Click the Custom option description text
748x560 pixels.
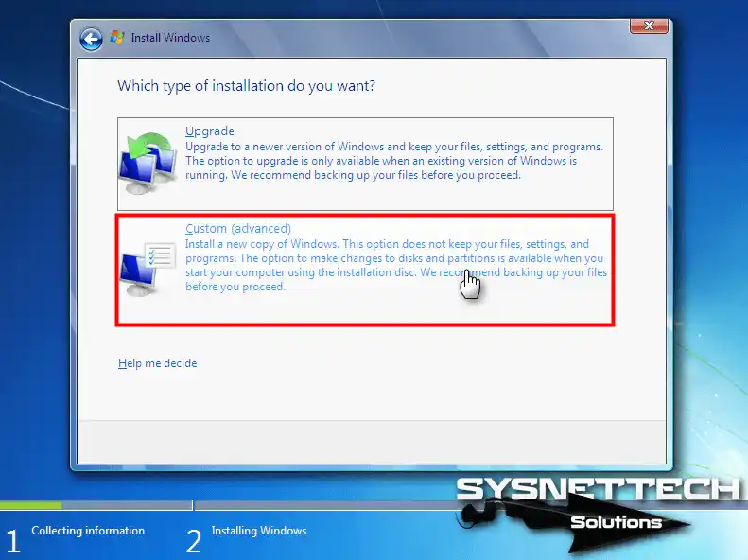point(395,265)
